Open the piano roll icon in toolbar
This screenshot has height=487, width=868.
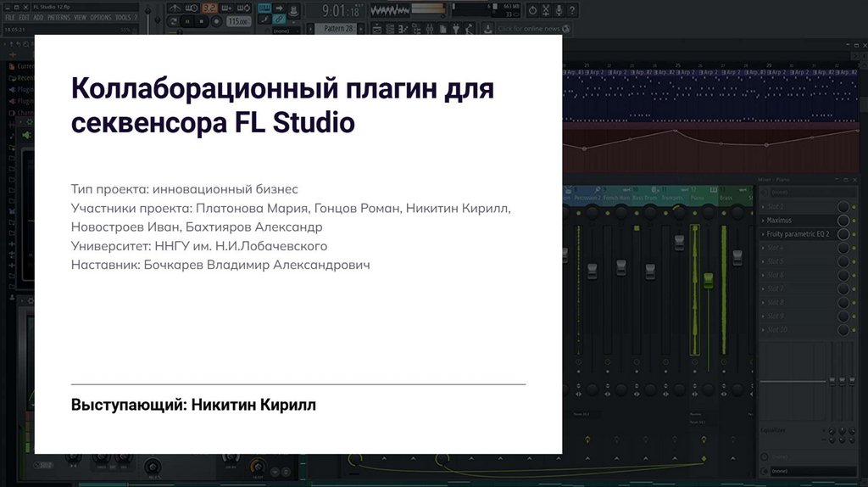point(403,29)
